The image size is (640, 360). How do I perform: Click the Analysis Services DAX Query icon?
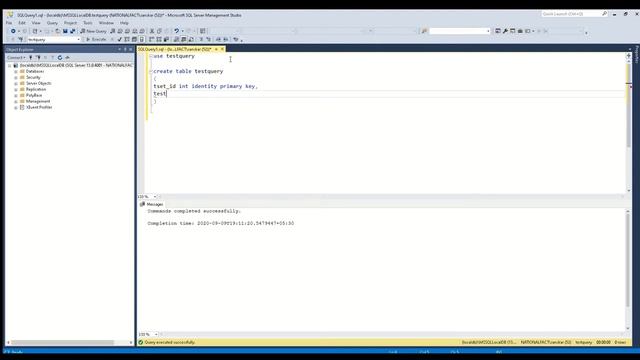tap(142, 31)
